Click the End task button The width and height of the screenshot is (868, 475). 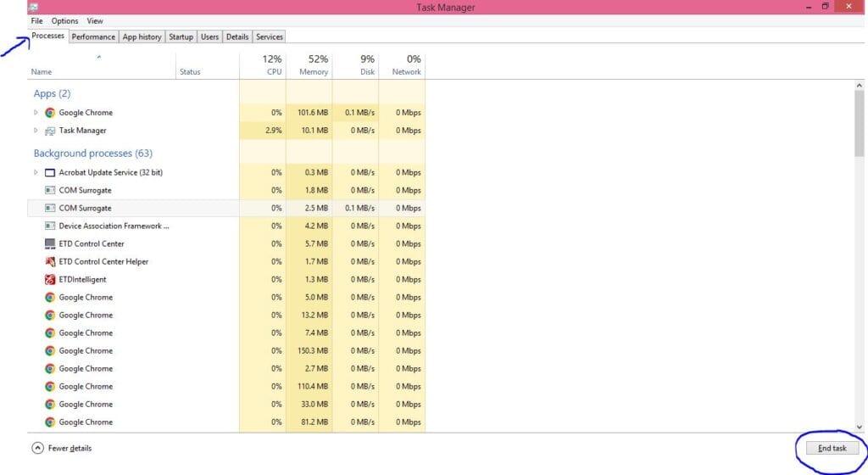pos(832,448)
